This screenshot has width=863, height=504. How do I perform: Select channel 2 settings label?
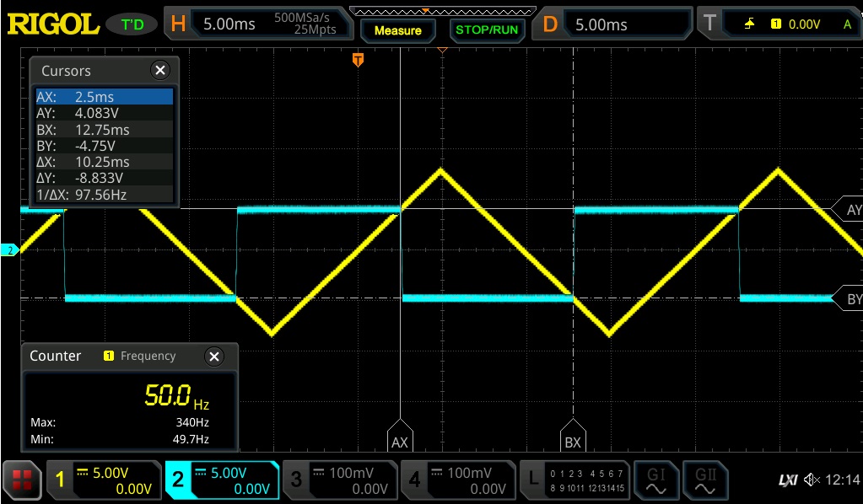point(178,480)
